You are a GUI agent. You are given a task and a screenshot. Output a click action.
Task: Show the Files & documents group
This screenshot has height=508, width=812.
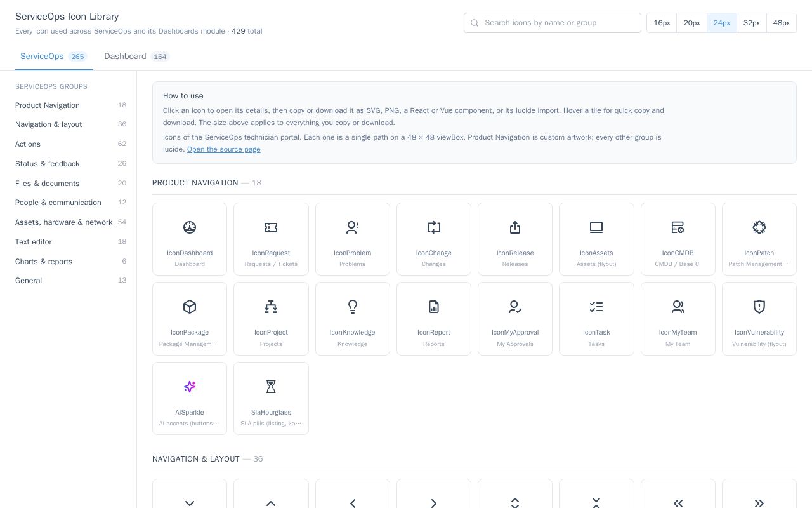pos(70,184)
